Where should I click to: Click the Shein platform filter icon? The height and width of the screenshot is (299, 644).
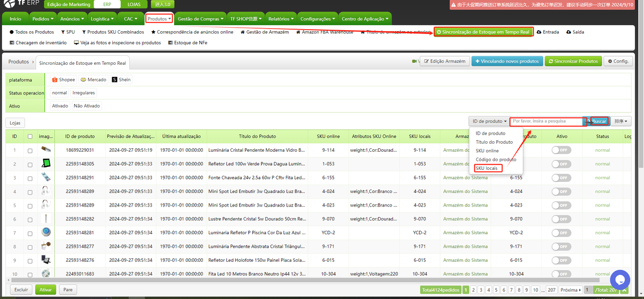tap(115, 80)
